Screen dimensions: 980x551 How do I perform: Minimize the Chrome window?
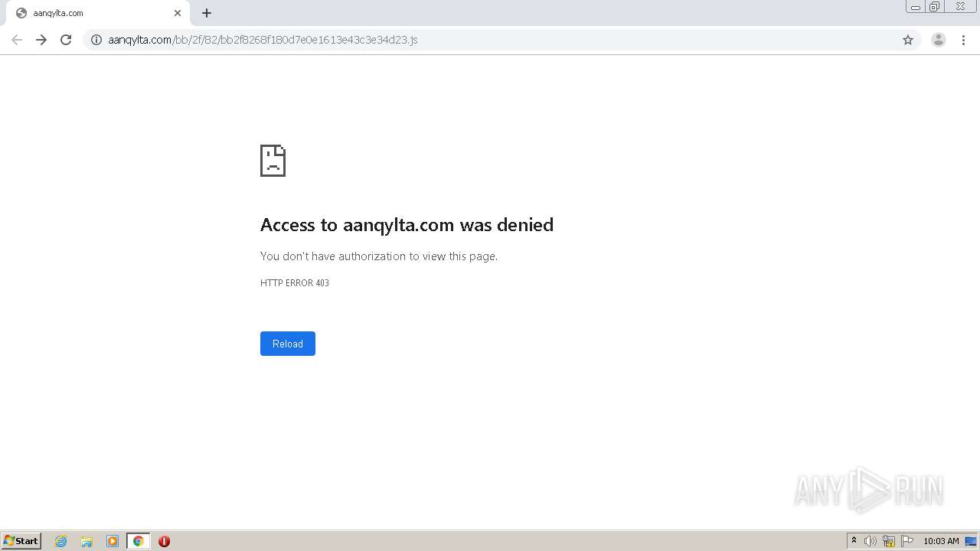tap(916, 7)
